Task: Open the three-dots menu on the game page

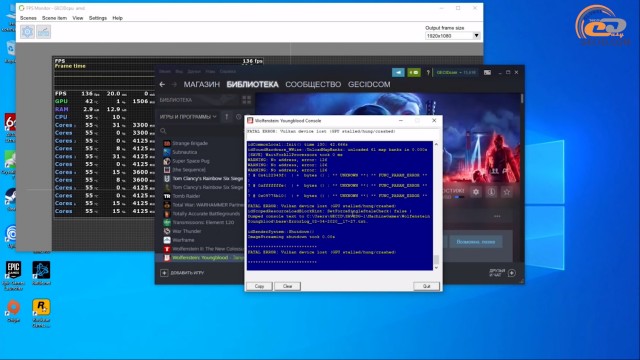Action: point(497,216)
